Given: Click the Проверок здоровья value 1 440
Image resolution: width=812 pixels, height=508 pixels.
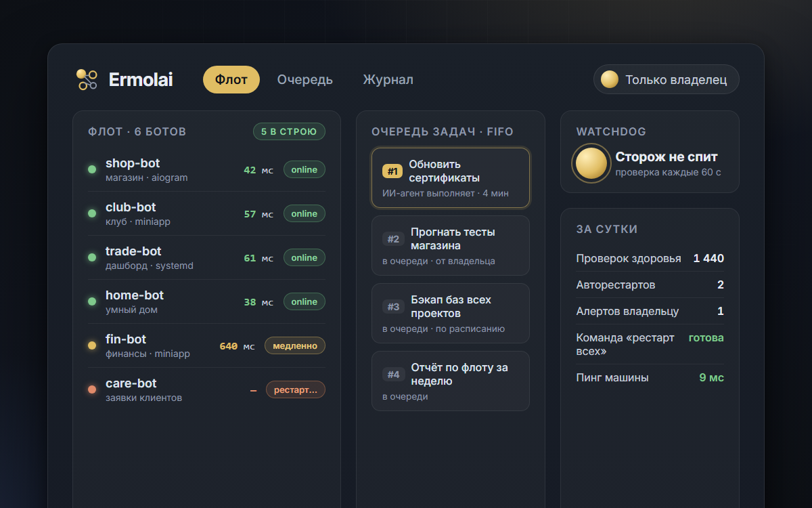Looking at the screenshot, I should point(708,259).
